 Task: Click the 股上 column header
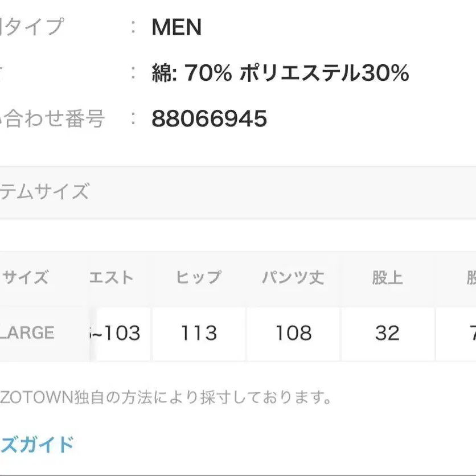[387, 278]
